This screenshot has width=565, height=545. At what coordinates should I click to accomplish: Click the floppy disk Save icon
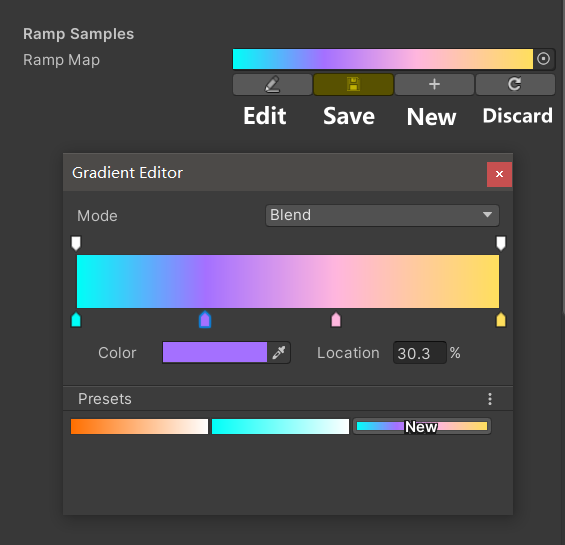click(x=353, y=84)
